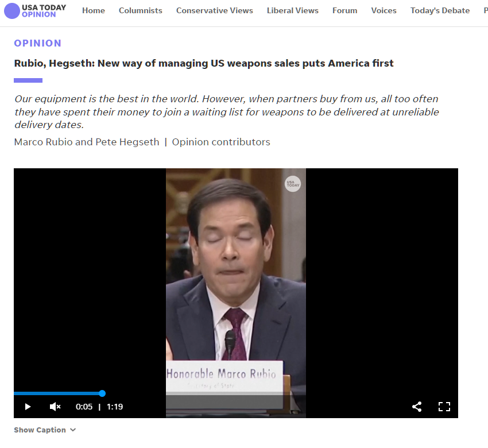Expand Show Caption below the video
The height and width of the screenshot is (448, 488).
click(x=45, y=430)
